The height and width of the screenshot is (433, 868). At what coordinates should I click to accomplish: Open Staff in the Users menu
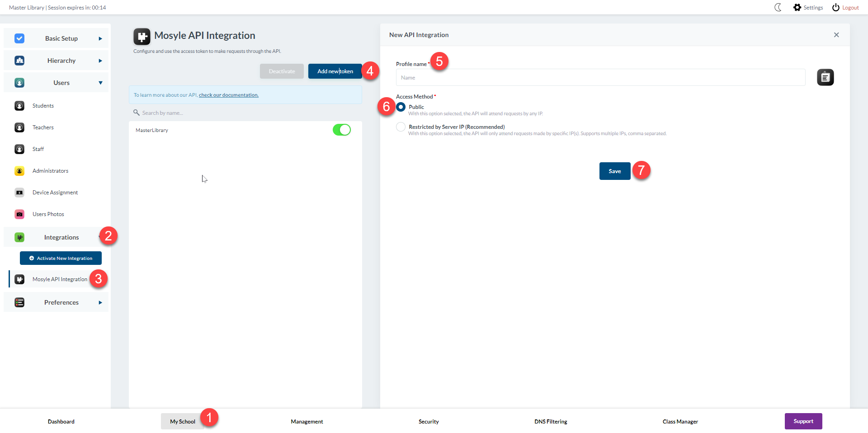(x=38, y=149)
